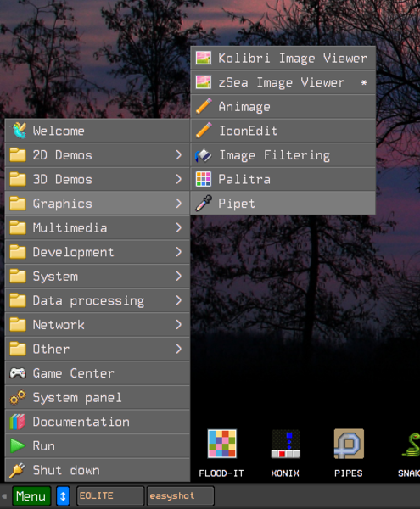The image size is (420, 509).
Task: Click the Data processing folder icon
Action: 18,300
